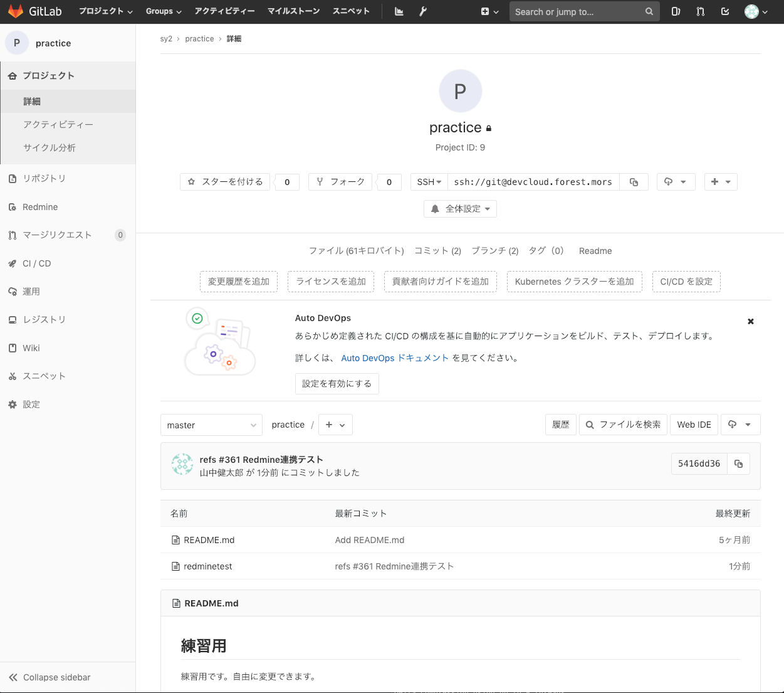Image resolution: width=784 pixels, height=693 pixels.
Task: Open the to-do list checkmark icon
Action: (725, 11)
